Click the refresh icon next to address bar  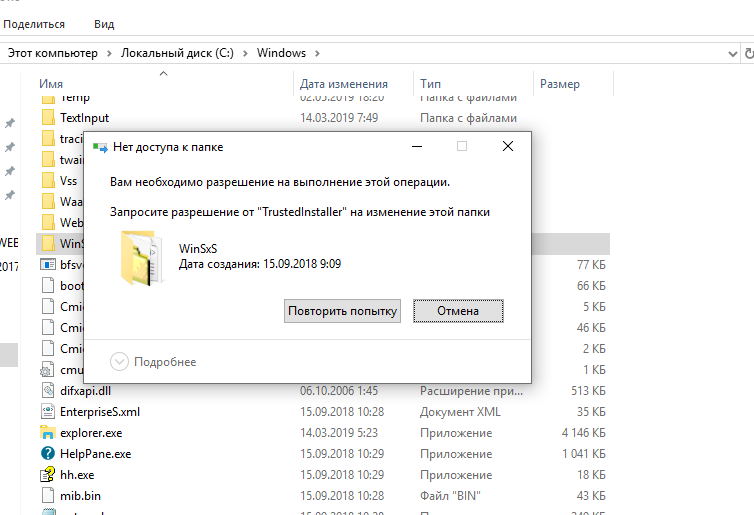coord(749,53)
